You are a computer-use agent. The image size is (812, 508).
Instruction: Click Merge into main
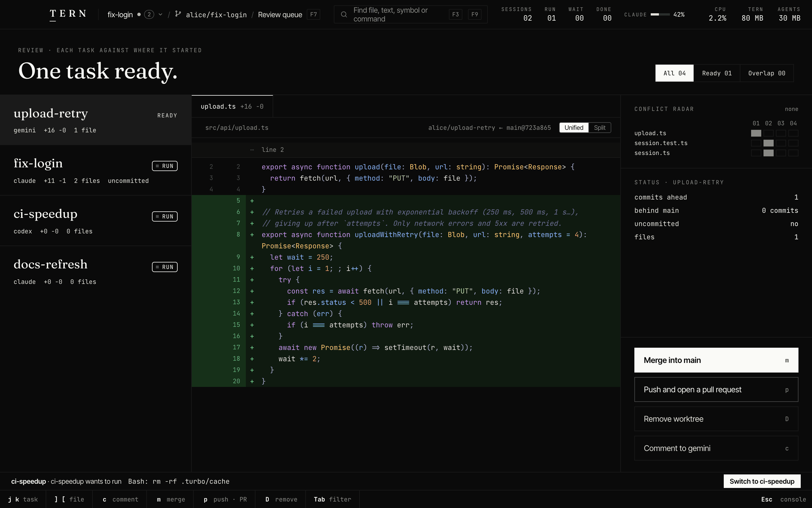pyautogui.click(x=716, y=360)
